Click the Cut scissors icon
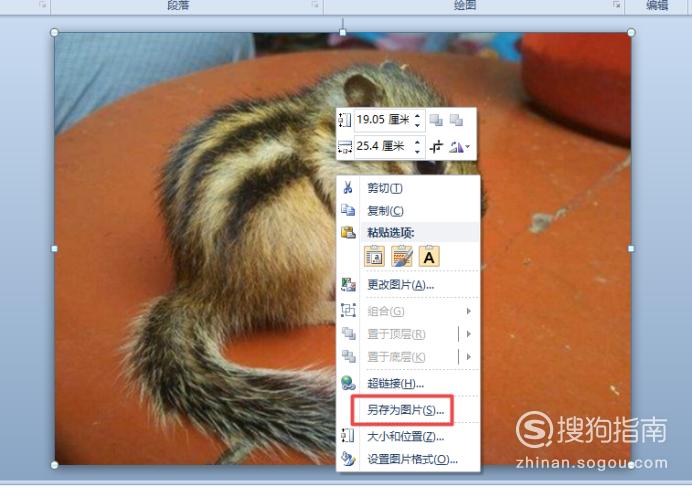This screenshot has width=692, height=497. click(x=348, y=188)
